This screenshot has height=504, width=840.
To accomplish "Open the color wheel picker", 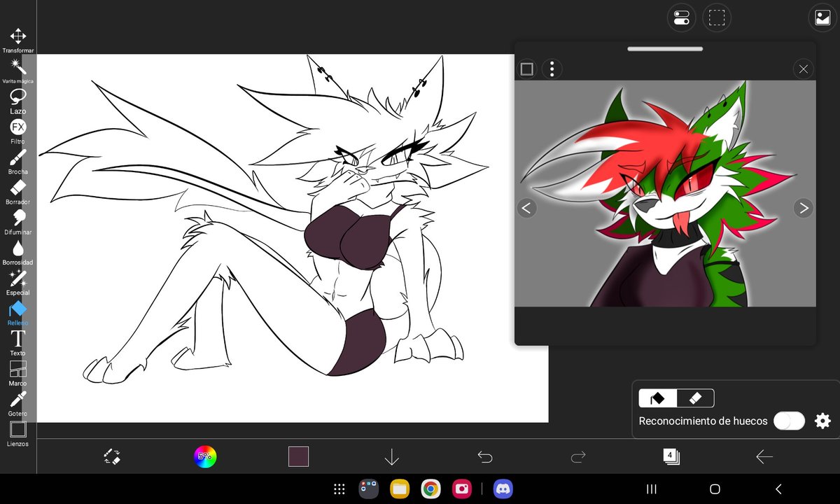I will coord(205,456).
